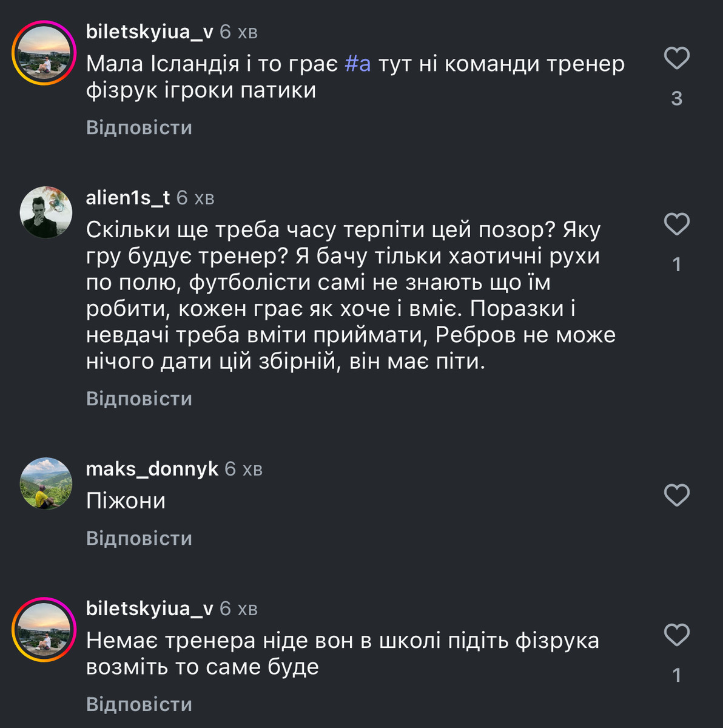View the 3 likes count on first comment
Viewport: 723px width, 728px height.
[676, 98]
